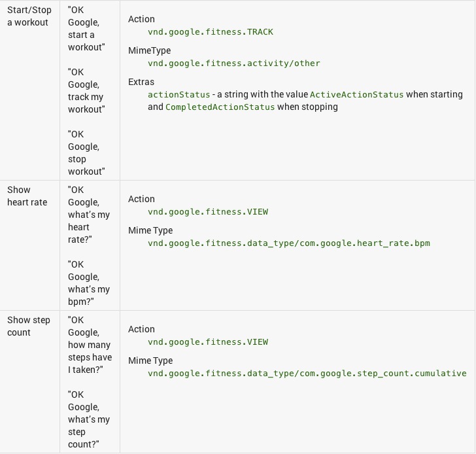Select the VIEW action code in step count row
This screenshot has width=476, height=454.
tap(208, 342)
